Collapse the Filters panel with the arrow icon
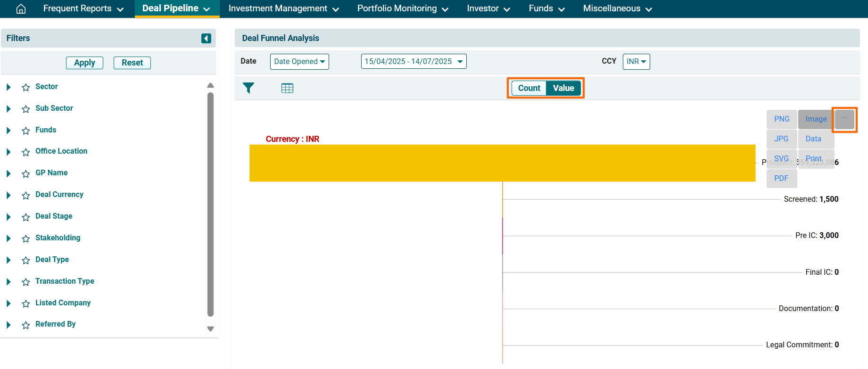Screen dimensions: 868x369 pyautogui.click(x=206, y=38)
